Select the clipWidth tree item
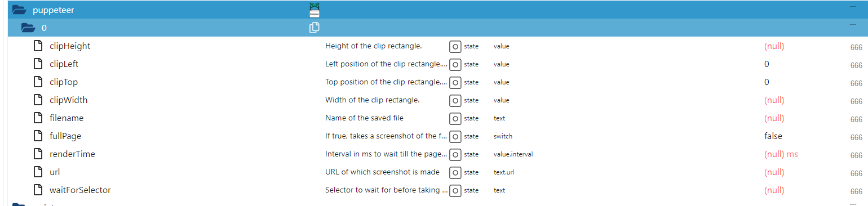The width and height of the screenshot is (868, 206). click(68, 100)
